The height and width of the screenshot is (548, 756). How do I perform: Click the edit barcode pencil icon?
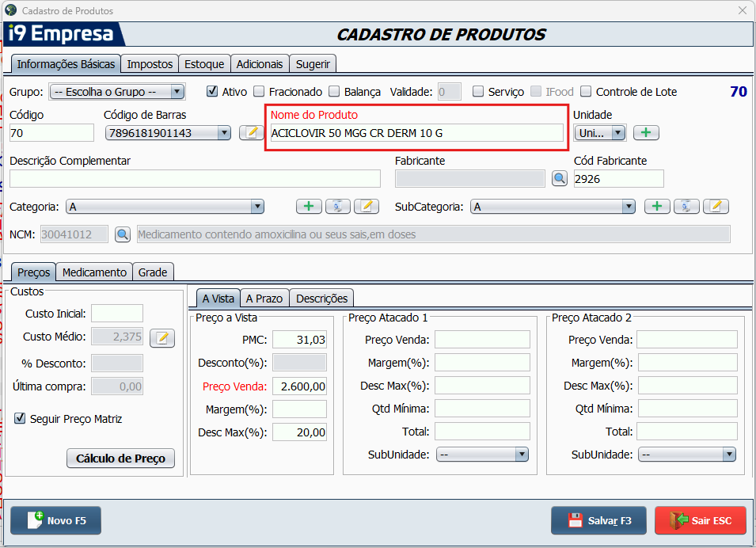click(x=251, y=133)
